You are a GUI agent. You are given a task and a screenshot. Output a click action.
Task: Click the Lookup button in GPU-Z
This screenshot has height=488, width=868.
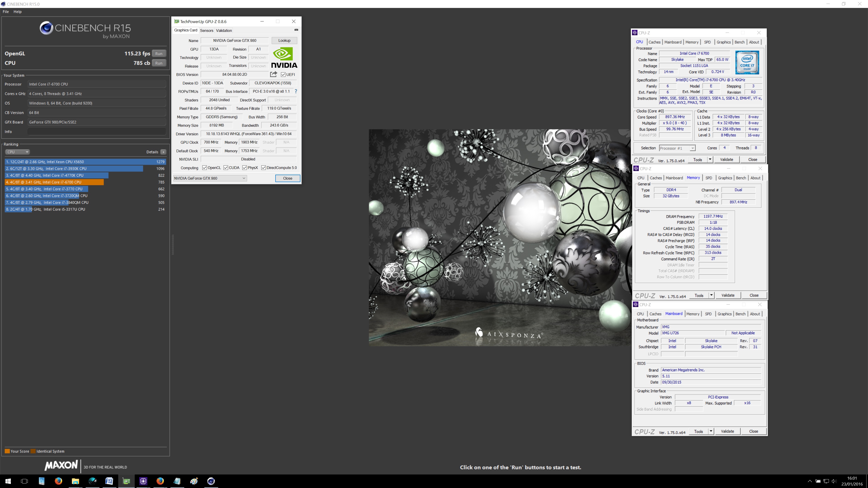click(284, 40)
